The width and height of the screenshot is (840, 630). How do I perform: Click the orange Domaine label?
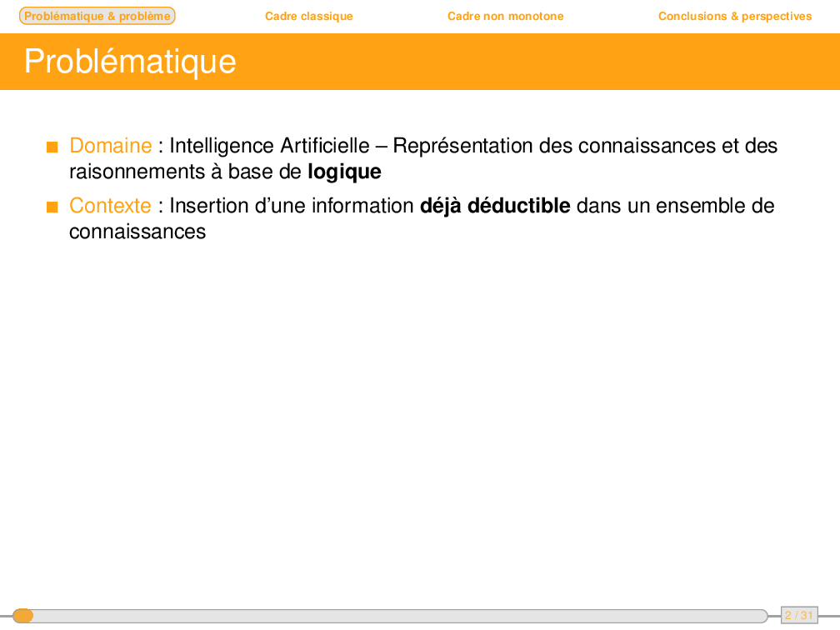tap(110, 146)
